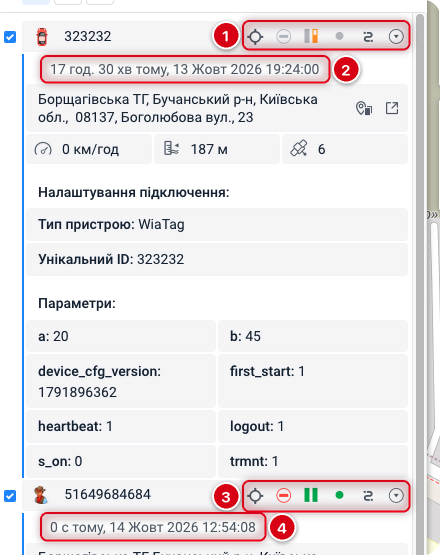Click the speedometer icon next to 0 км/год
The image size is (440, 555).
43,149
